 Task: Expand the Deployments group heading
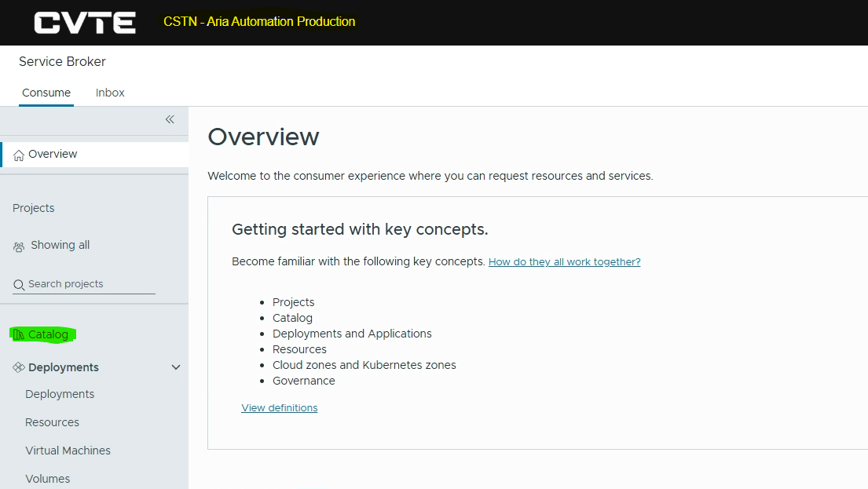pyautogui.click(x=64, y=367)
